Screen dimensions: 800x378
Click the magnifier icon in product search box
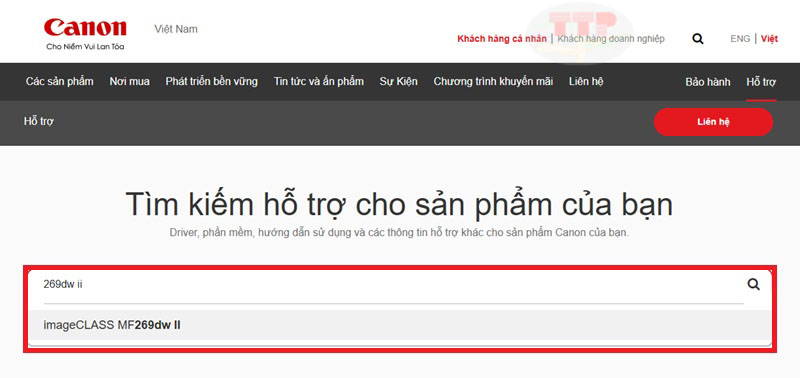tap(753, 285)
